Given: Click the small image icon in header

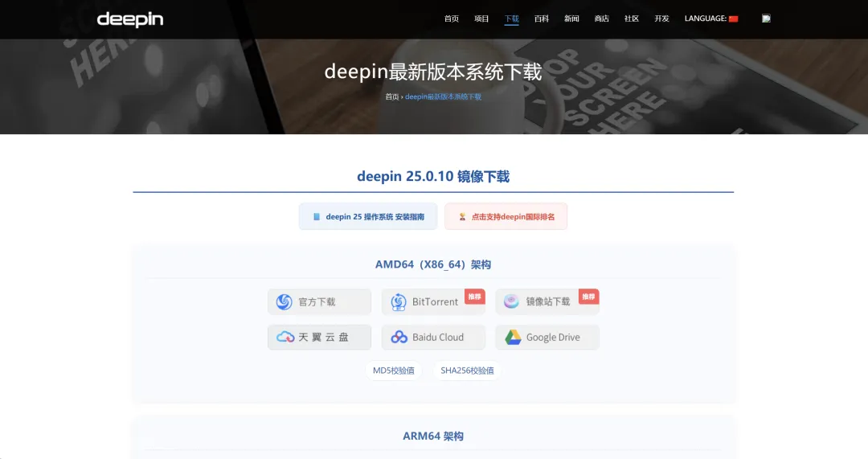Looking at the screenshot, I should (766, 18).
